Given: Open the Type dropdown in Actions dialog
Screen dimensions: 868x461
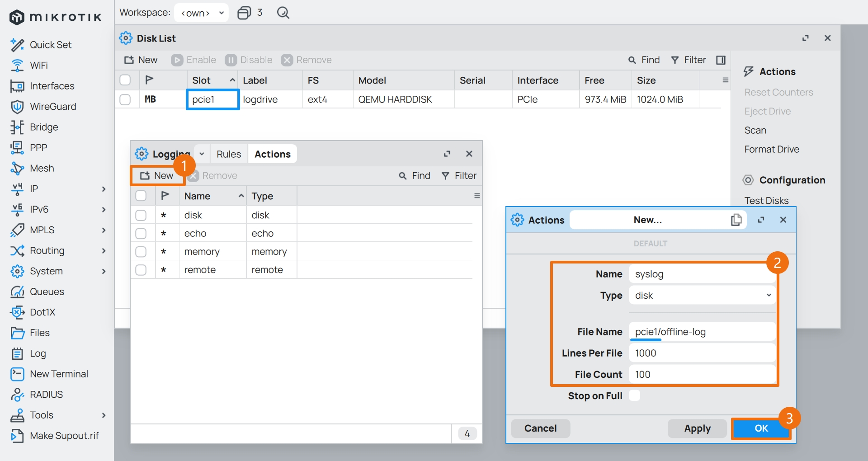Looking at the screenshot, I should (702, 296).
